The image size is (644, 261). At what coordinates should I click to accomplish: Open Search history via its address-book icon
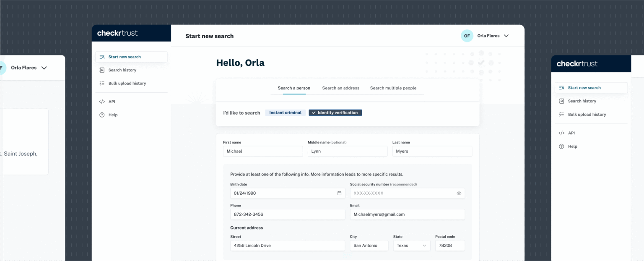click(x=101, y=70)
